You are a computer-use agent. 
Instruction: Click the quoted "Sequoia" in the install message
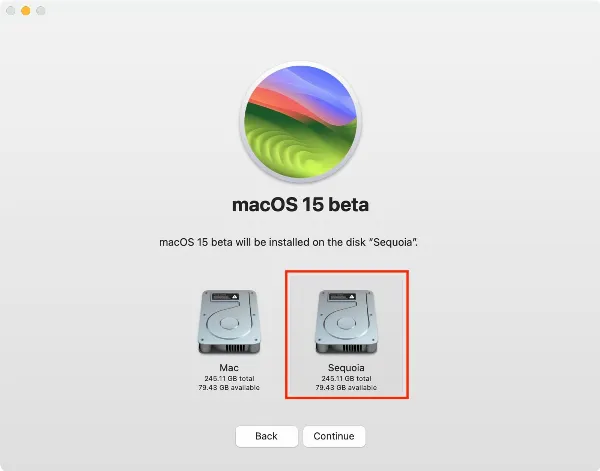(x=415, y=243)
